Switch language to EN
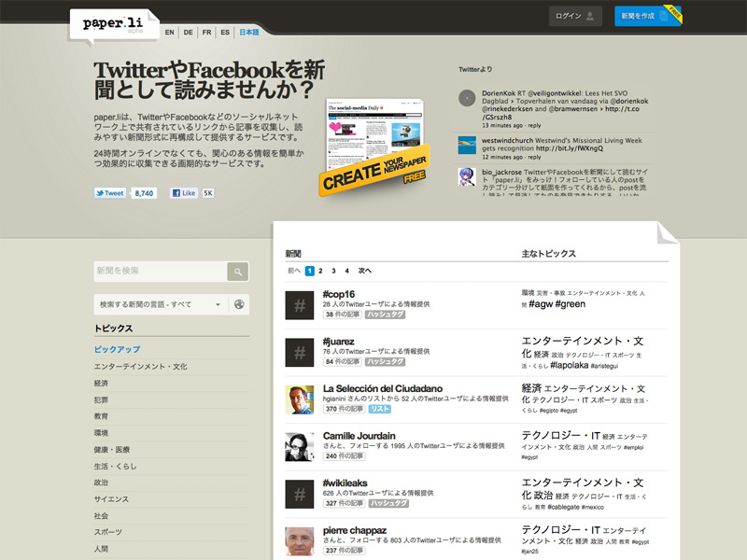Image resolution: width=747 pixels, height=560 pixels. coord(170,33)
